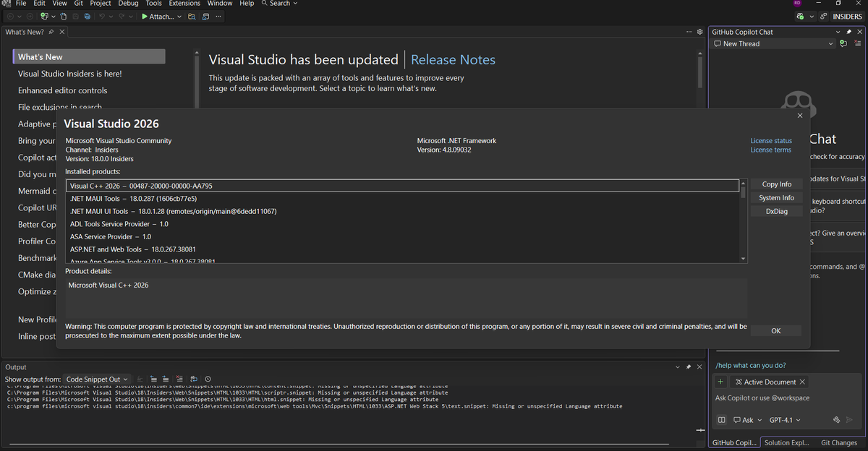
Task: Click the Live Share feedback icon near INSIDERS
Action: point(823,16)
